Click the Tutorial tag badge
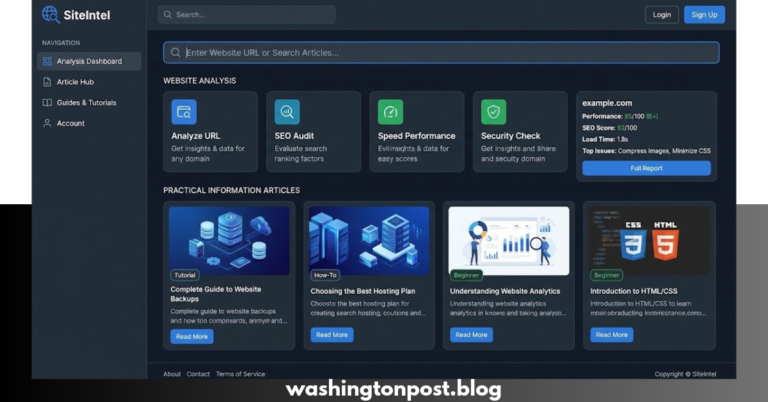This screenshot has height=402, width=768. pos(185,275)
